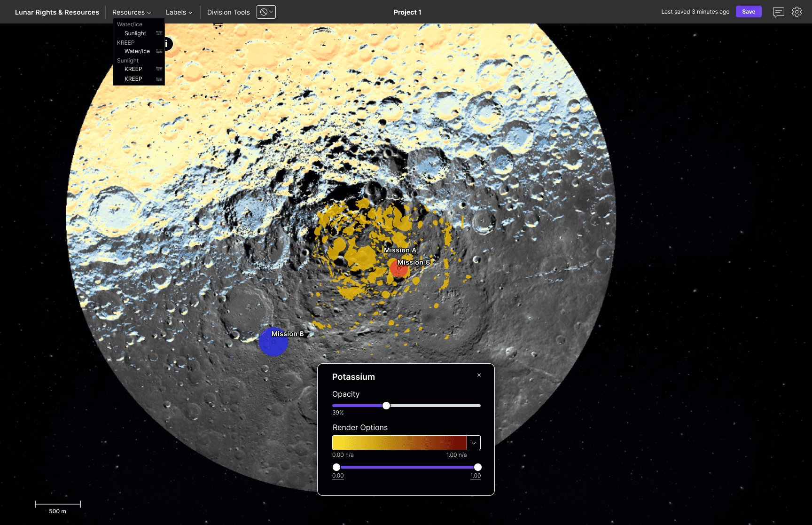Open the comments chat icon
The height and width of the screenshot is (525, 812).
coord(778,12)
